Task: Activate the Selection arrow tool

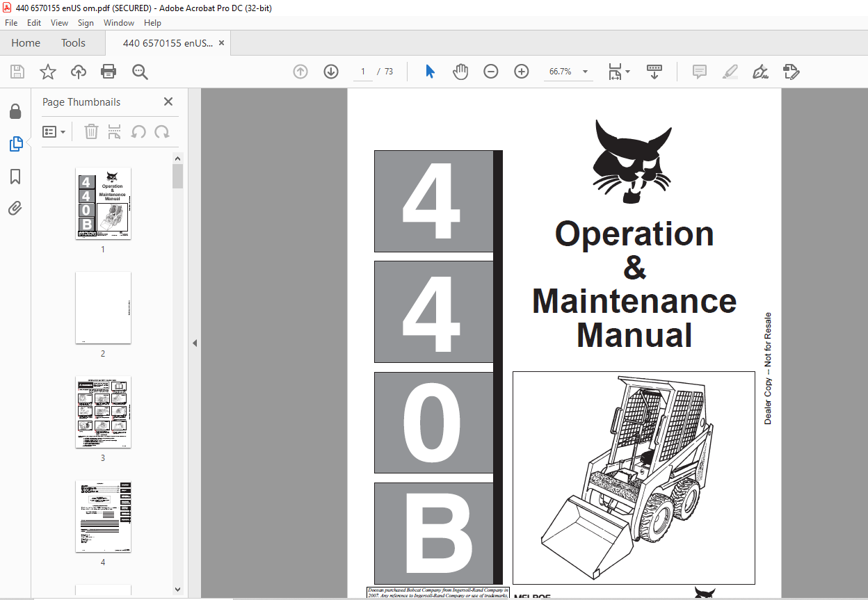Action: pyautogui.click(x=431, y=72)
